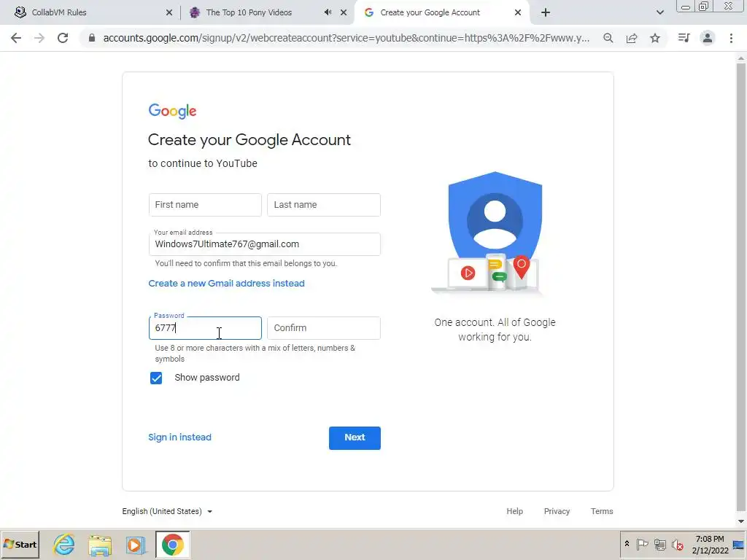Click inside the Password field
The image size is (747, 560).
click(x=205, y=328)
